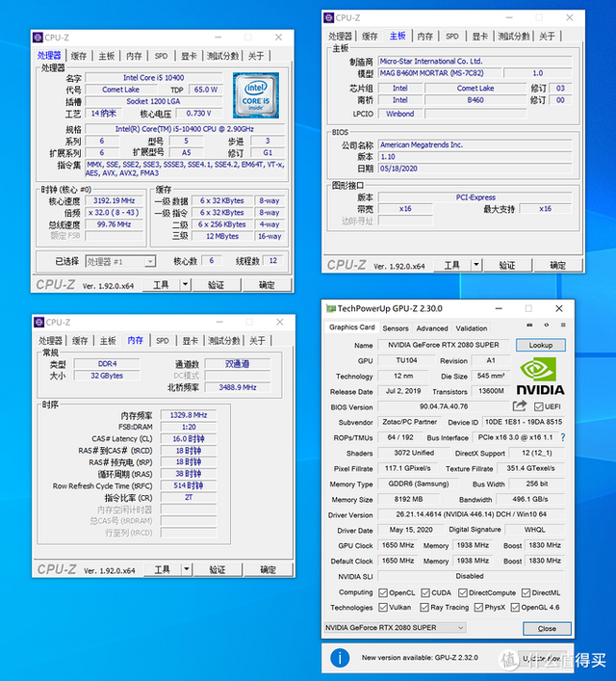Screen dimensions: 616x681
Task: Click 确定 in memory CPU-Z window
Action: tap(268, 569)
